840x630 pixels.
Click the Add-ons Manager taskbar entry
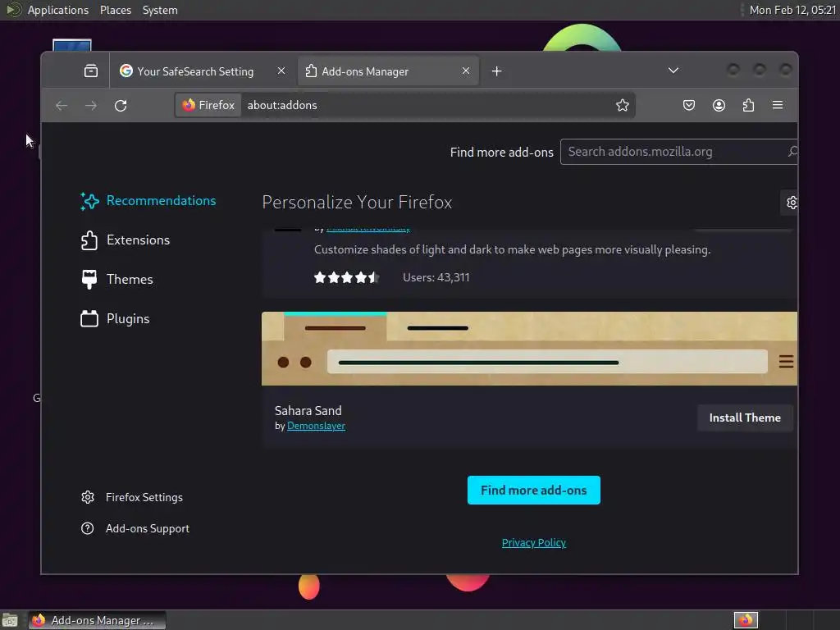tap(97, 620)
